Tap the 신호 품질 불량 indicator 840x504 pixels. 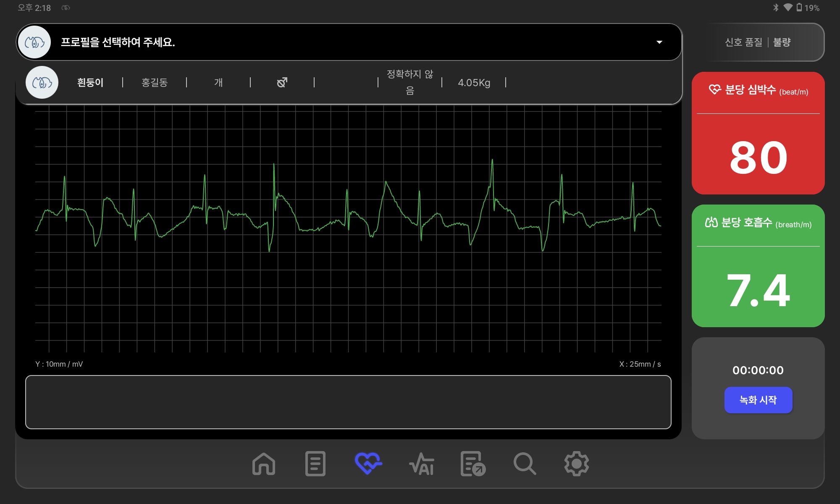[758, 42]
